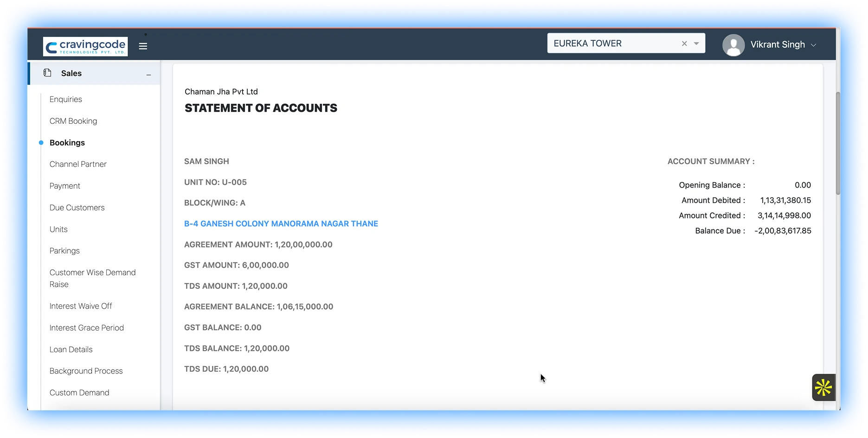Open the project dropdown arrow

pyautogui.click(x=696, y=44)
